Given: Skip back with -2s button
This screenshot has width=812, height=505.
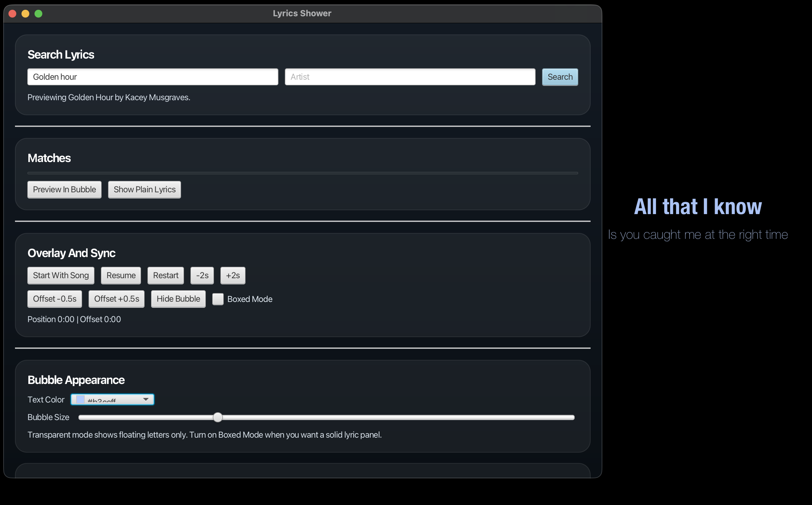Looking at the screenshot, I should (202, 275).
